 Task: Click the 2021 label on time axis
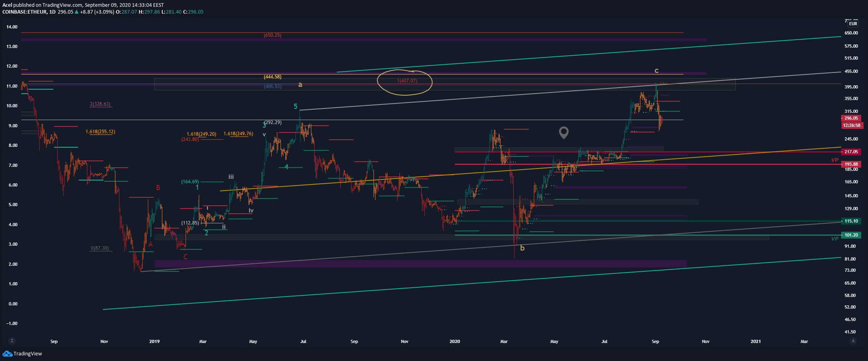[756, 341]
